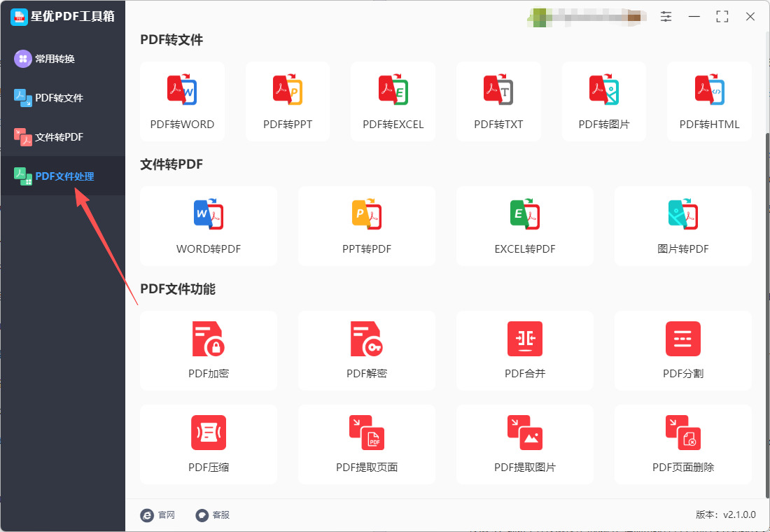The width and height of the screenshot is (770, 532).
Task: Launch the PDF压缩 compress icon
Action: [209, 433]
